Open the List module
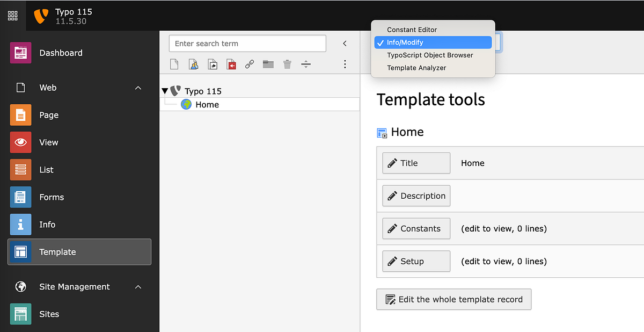 coord(46,169)
